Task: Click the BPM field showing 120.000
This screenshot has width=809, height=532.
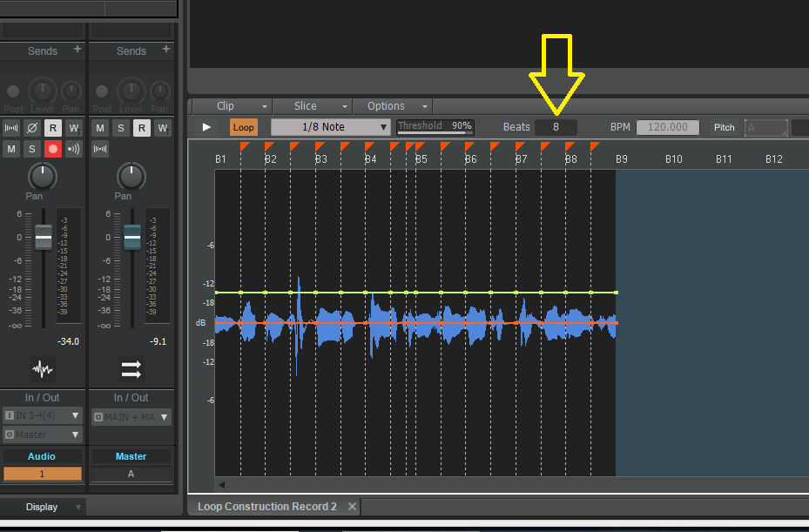Action: [x=668, y=127]
